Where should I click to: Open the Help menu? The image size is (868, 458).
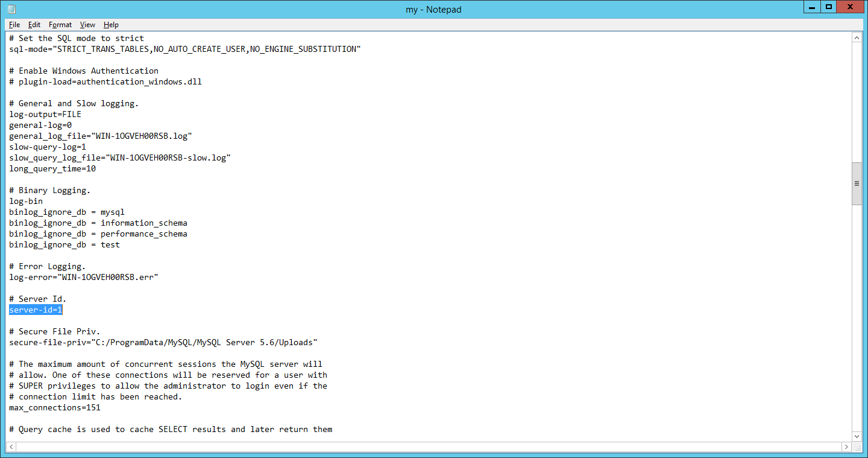pos(111,25)
